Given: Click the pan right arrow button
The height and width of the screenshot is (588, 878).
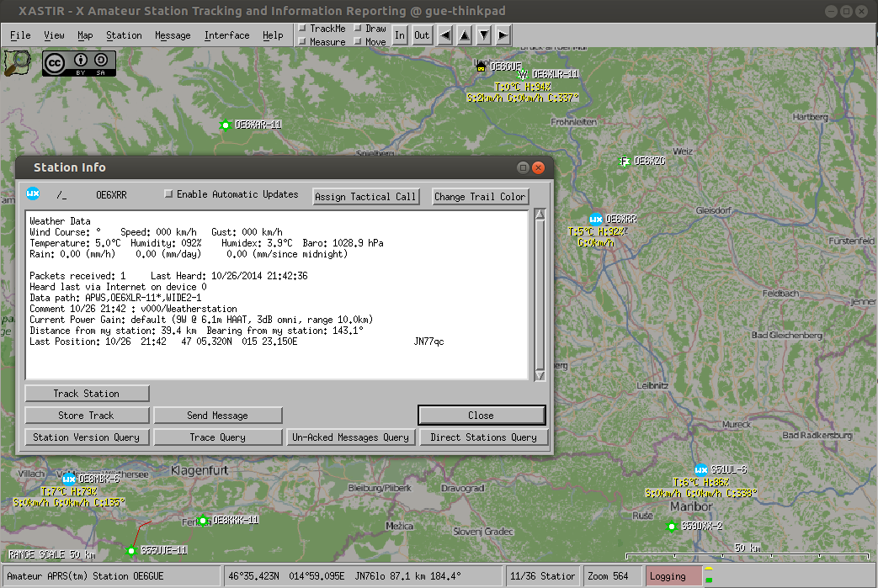Looking at the screenshot, I should pos(503,36).
